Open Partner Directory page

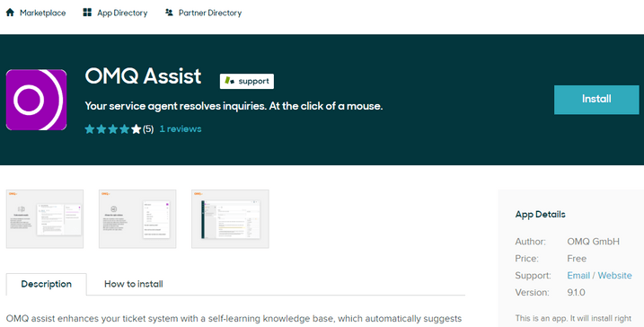210,13
